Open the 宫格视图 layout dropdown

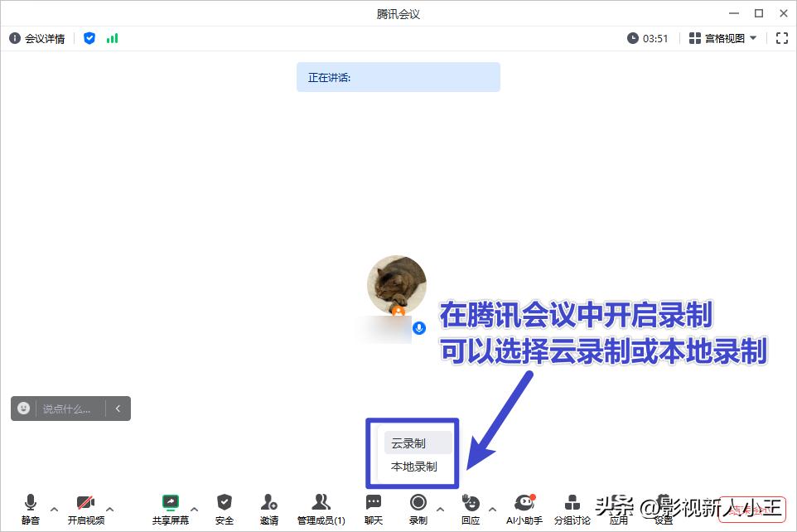pos(722,39)
